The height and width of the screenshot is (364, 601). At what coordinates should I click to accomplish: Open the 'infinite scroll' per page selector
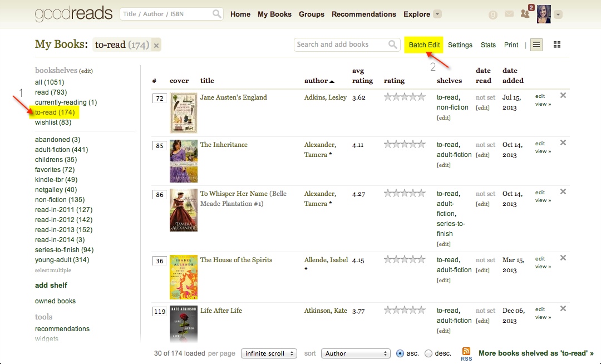point(269,353)
